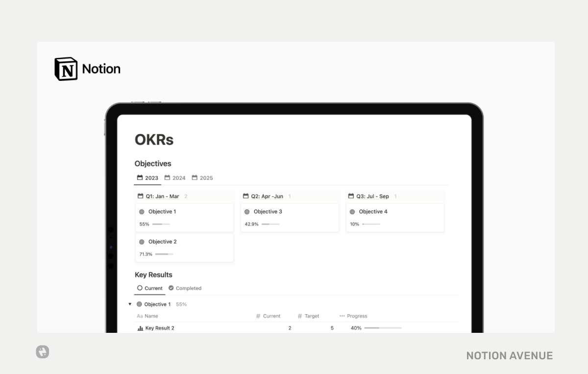The width and height of the screenshot is (588, 374).
Task: Click the Target column header
Action: click(x=308, y=316)
